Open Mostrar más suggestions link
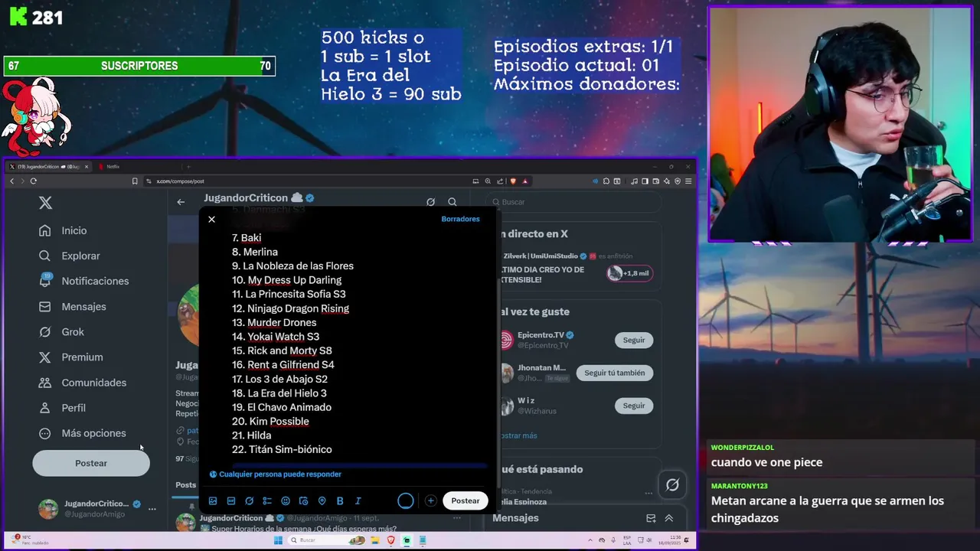The image size is (980, 551). (518, 435)
